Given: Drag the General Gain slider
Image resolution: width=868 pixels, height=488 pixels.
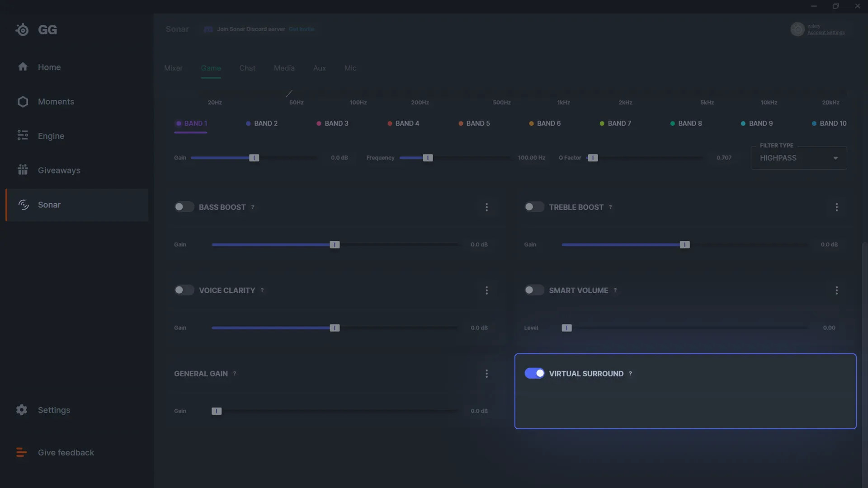Looking at the screenshot, I should [217, 411].
